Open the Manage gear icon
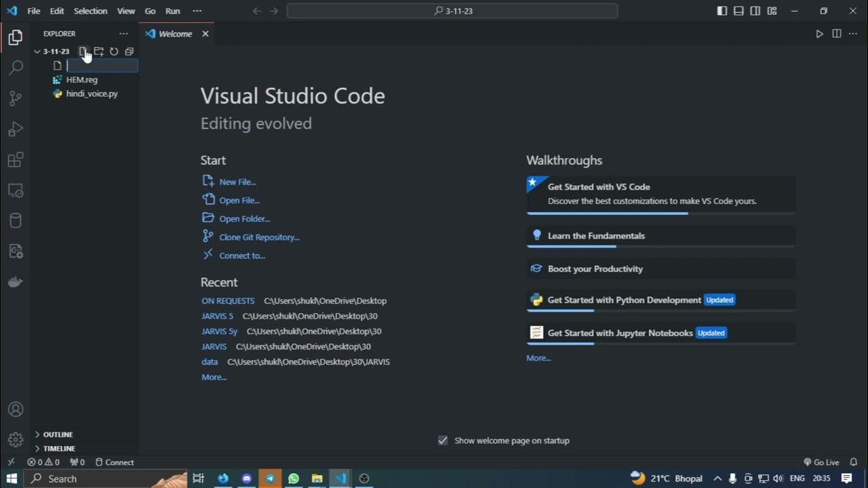The image size is (868, 488). tap(15, 440)
